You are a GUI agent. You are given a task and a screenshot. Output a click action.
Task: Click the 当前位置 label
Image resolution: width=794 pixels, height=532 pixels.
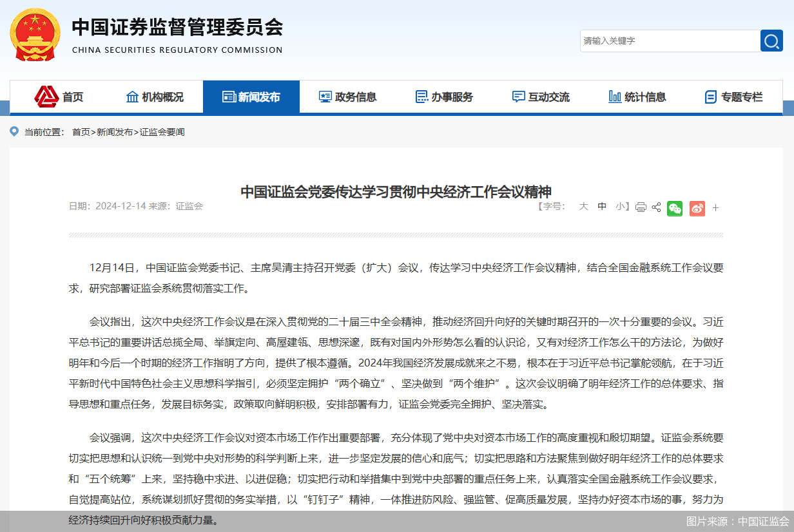point(44,132)
